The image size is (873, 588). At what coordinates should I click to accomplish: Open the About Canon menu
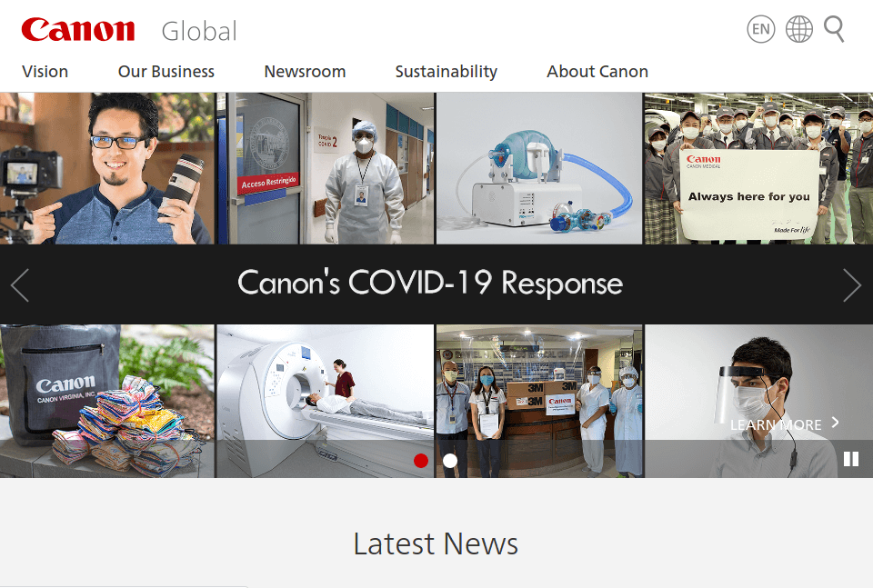(597, 71)
